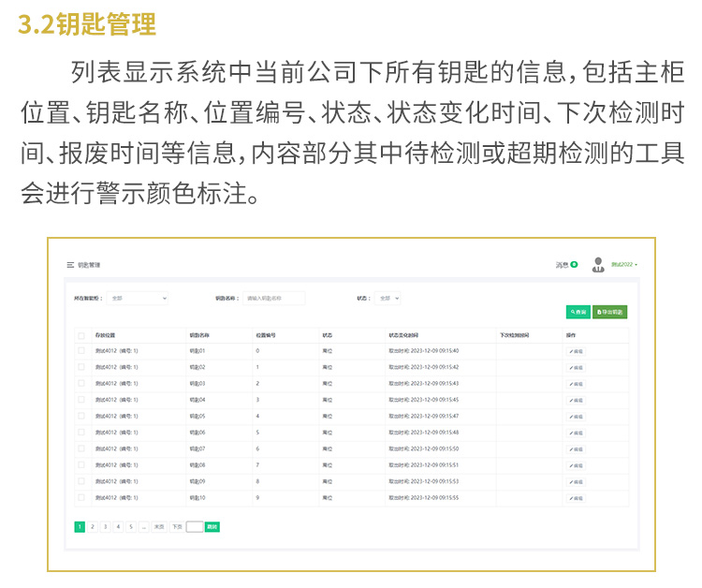This screenshot has height=588, width=702.
Task: Click the edit icon for 钥匙04
Action: click(x=576, y=400)
